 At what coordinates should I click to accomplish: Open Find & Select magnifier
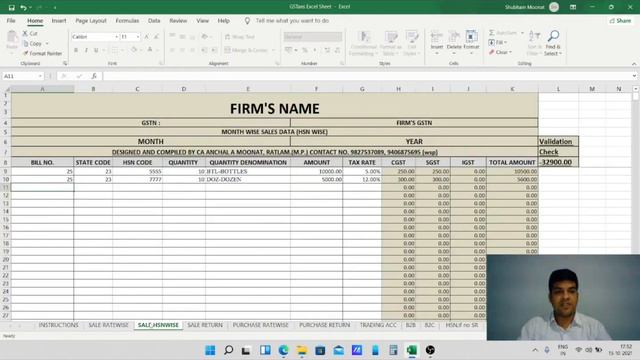(553, 42)
